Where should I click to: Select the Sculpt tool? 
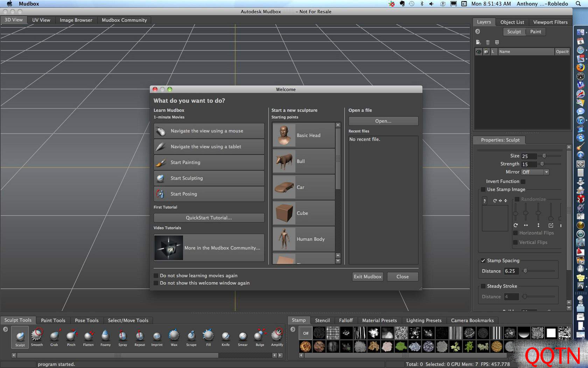(20, 337)
